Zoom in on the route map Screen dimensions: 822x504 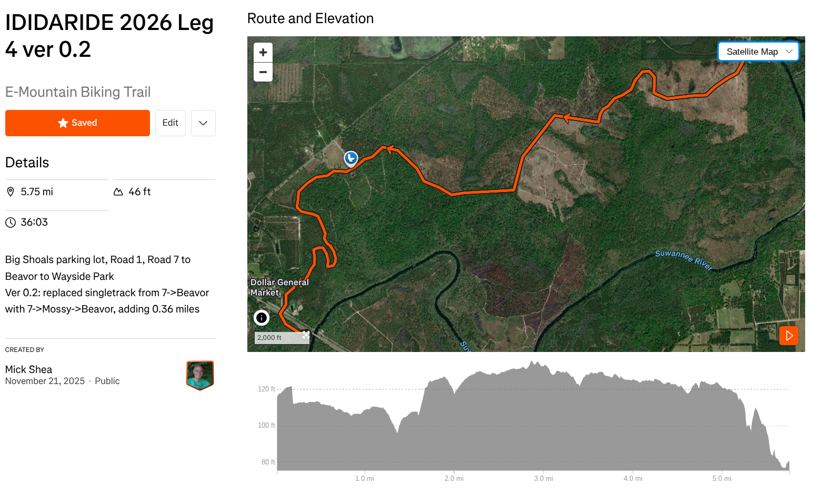point(263,53)
